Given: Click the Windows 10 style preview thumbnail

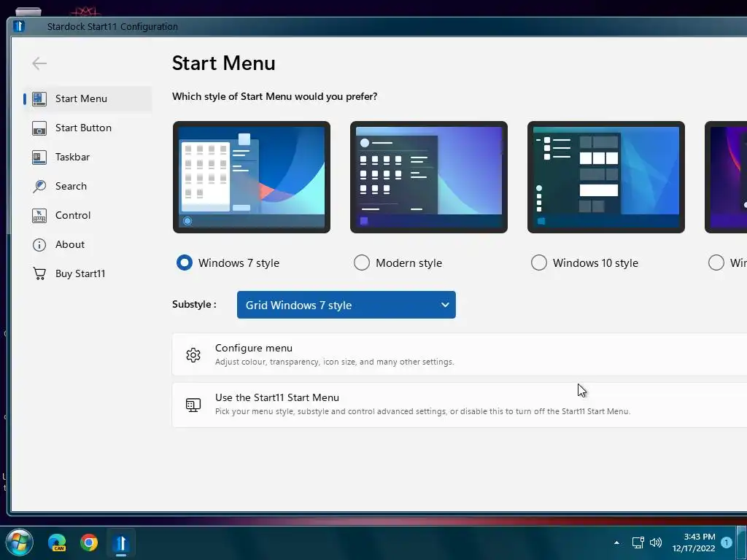Looking at the screenshot, I should tap(606, 177).
